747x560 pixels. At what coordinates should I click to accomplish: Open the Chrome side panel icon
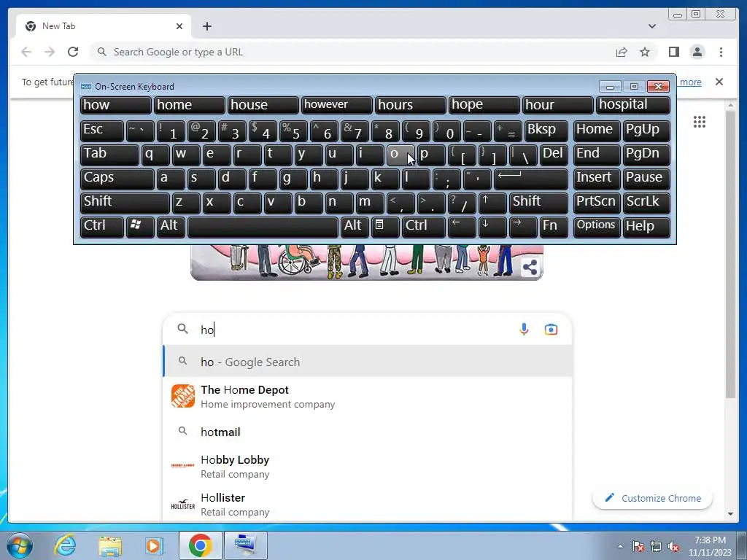tap(673, 52)
